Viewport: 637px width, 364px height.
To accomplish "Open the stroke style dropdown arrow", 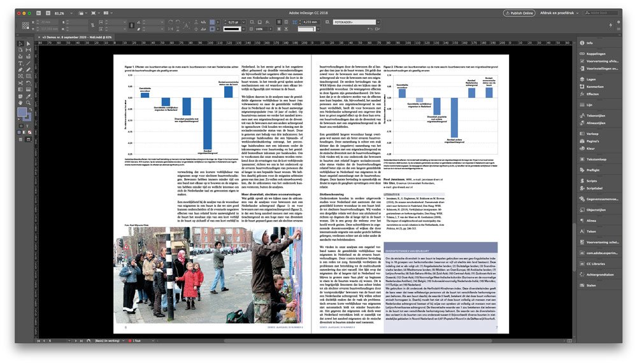I will [243, 29].
